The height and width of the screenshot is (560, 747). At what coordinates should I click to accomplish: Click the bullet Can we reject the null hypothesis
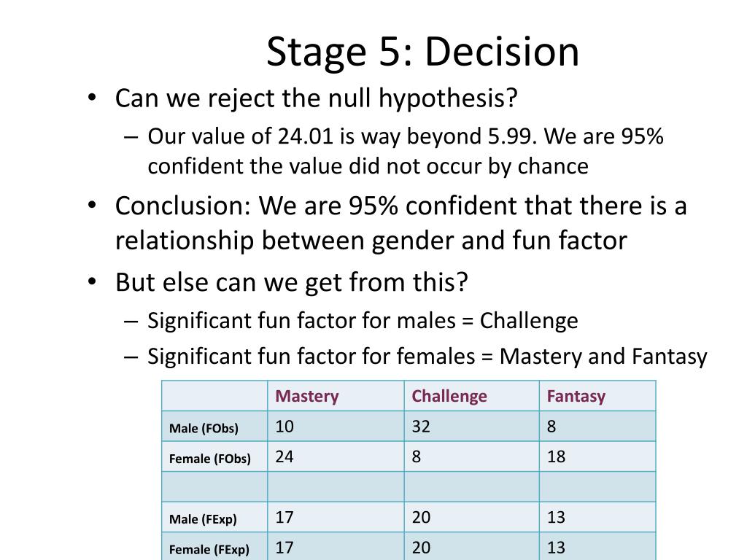(x=316, y=98)
